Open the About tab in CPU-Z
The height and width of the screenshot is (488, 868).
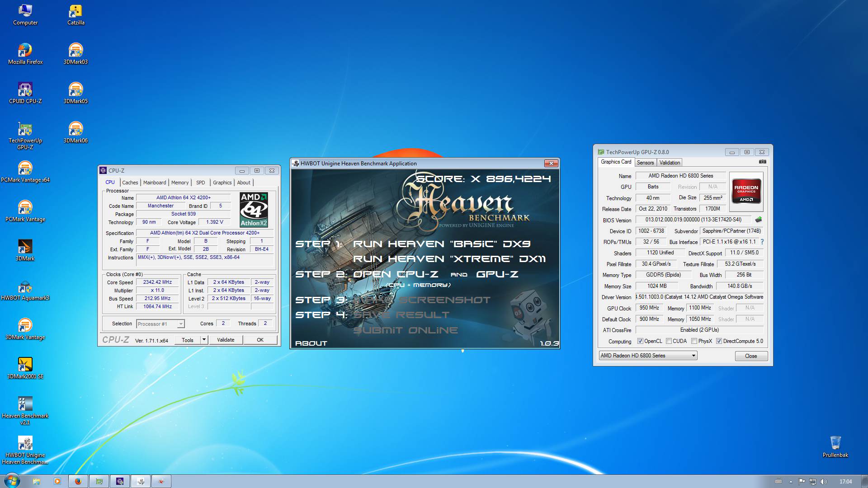(244, 183)
